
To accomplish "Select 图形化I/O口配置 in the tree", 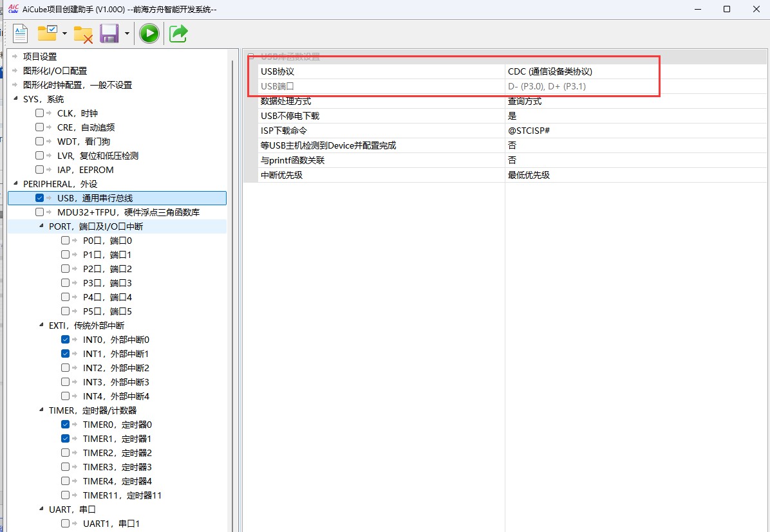I will 55,71.
